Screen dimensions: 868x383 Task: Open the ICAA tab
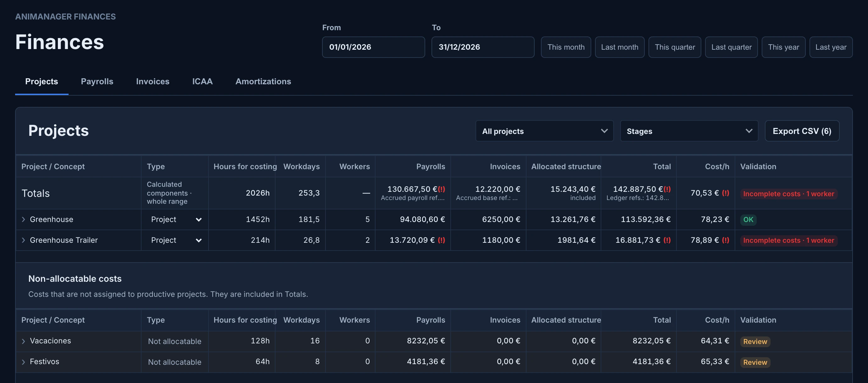tap(202, 81)
